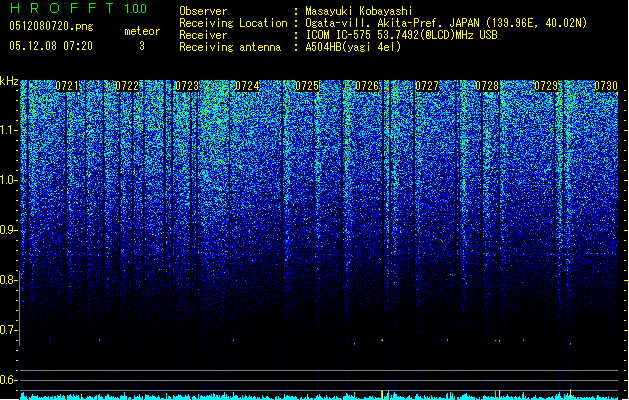
Task: Select the HROFFT 1.0.0 title text
Action: [78, 8]
